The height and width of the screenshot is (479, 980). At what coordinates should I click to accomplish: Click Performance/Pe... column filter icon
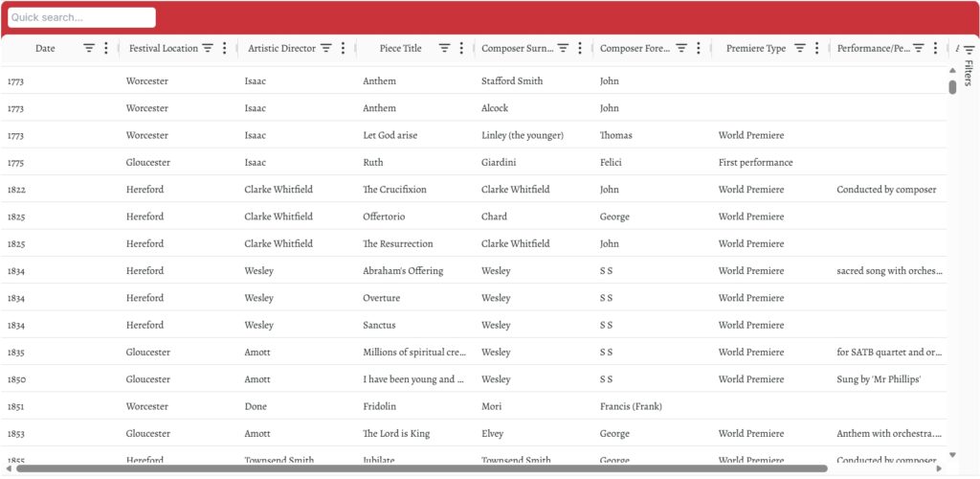(x=919, y=48)
